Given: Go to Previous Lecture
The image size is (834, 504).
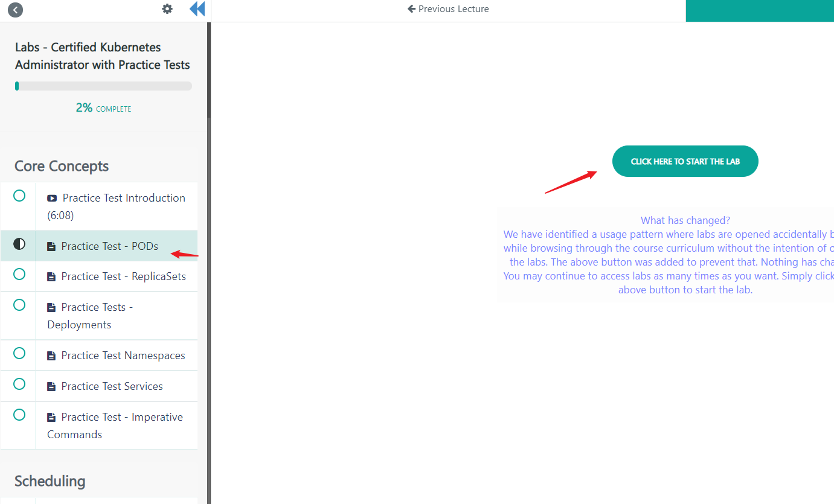Looking at the screenshot, I should click(x=448, y=9).
